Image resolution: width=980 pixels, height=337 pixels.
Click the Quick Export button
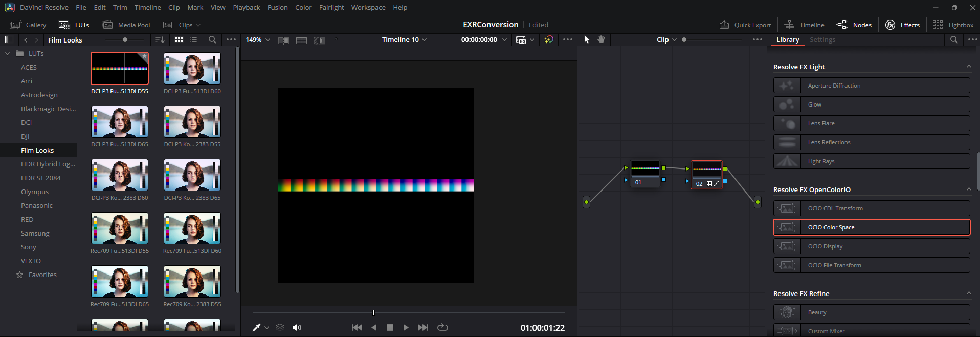(x=745, y=25)
